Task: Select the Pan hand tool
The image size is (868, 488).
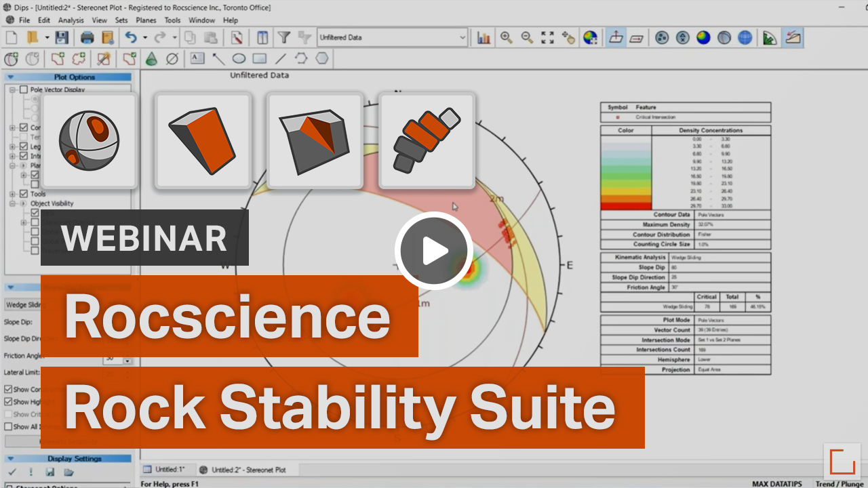Action: [x=568, y=38]
